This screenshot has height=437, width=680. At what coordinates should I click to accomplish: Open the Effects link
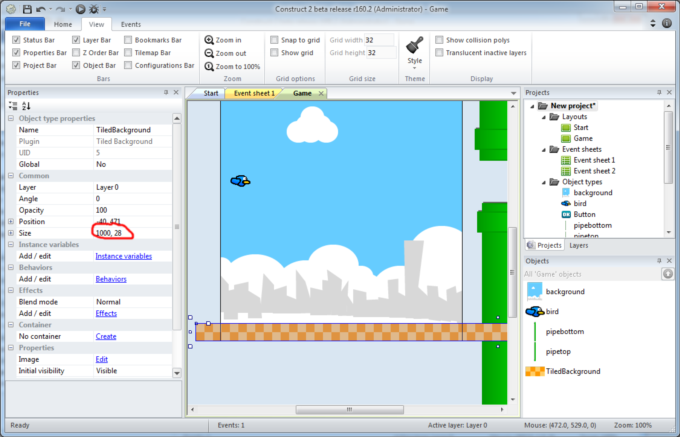tap(106, 313)
